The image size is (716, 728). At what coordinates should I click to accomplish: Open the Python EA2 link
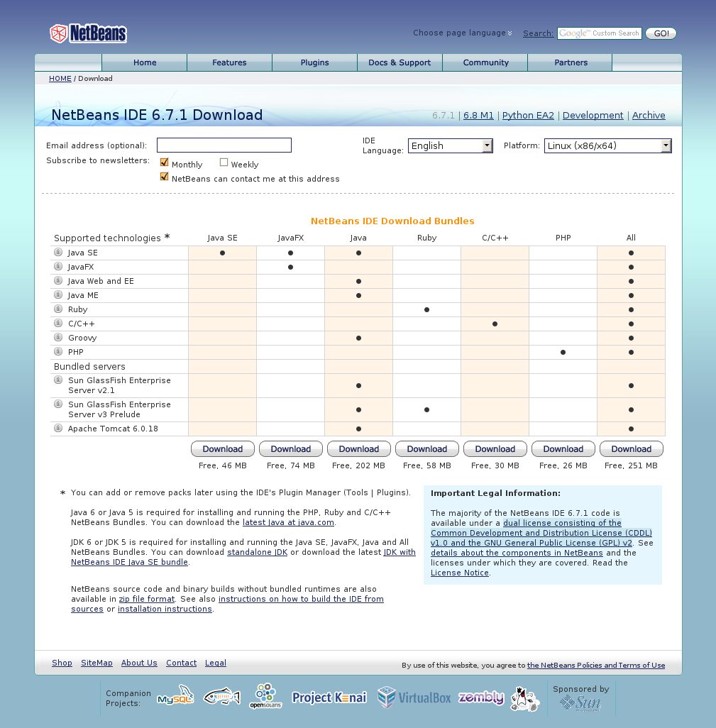click(x=528, y=115)
